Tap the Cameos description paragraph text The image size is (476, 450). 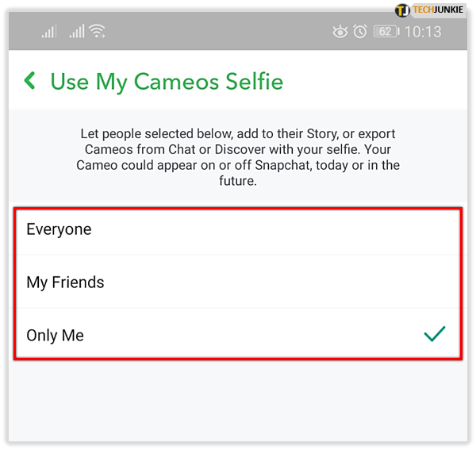coord(238,157)
